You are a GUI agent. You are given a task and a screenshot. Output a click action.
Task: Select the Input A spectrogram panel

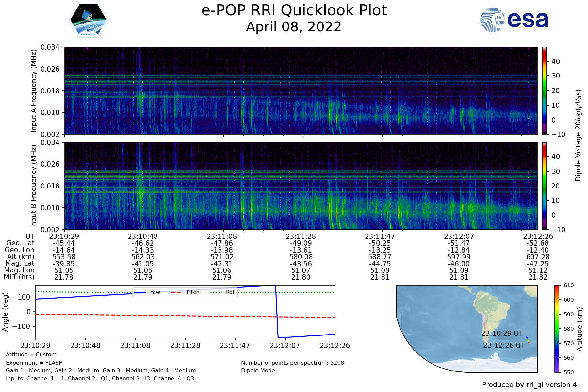click(x=301, y=90)
